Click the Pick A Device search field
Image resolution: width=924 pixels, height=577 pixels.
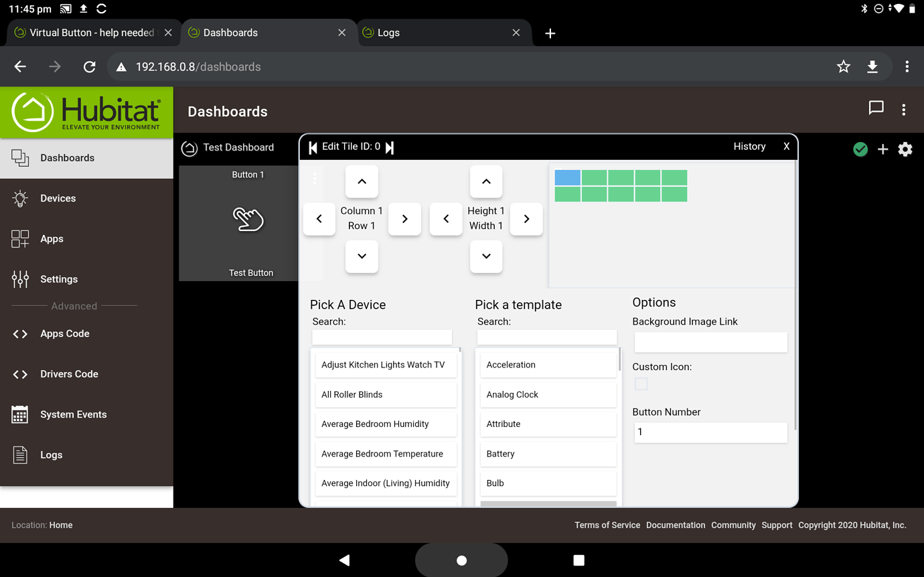pyautogui.click(x=382, y=337)
